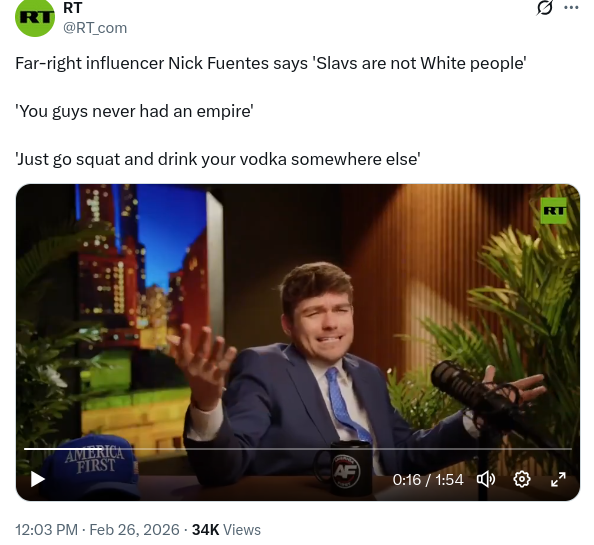Open video settings gear icon
Image resolution: width=594 pixels, height=545 pixels.
coord(522,479)
